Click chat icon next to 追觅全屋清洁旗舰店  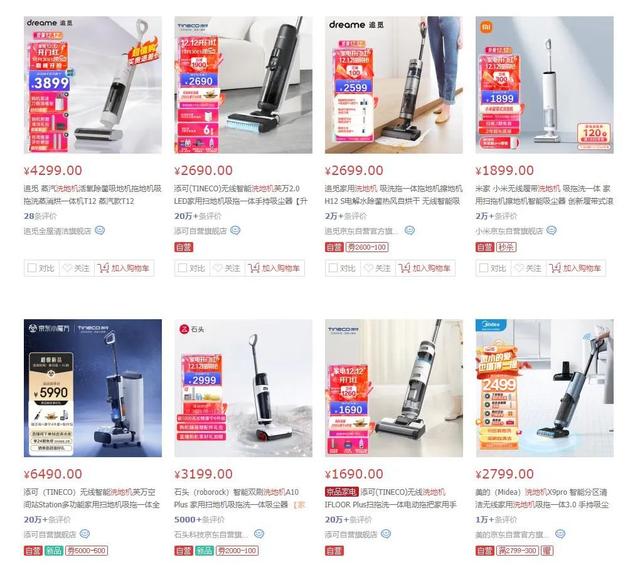click(x=100, y=231)
